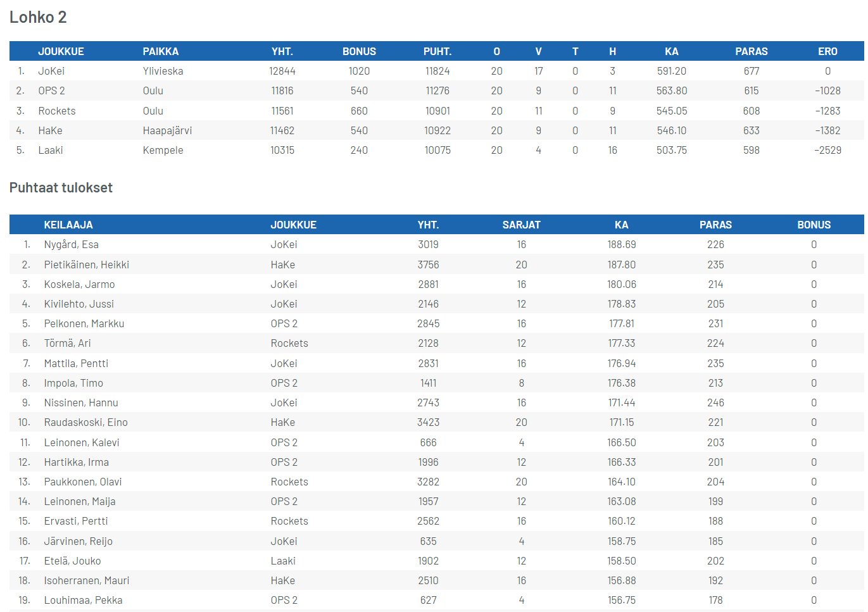Click the JOUKKUE header in Lohko 2 table

click(x=61, y=51)
